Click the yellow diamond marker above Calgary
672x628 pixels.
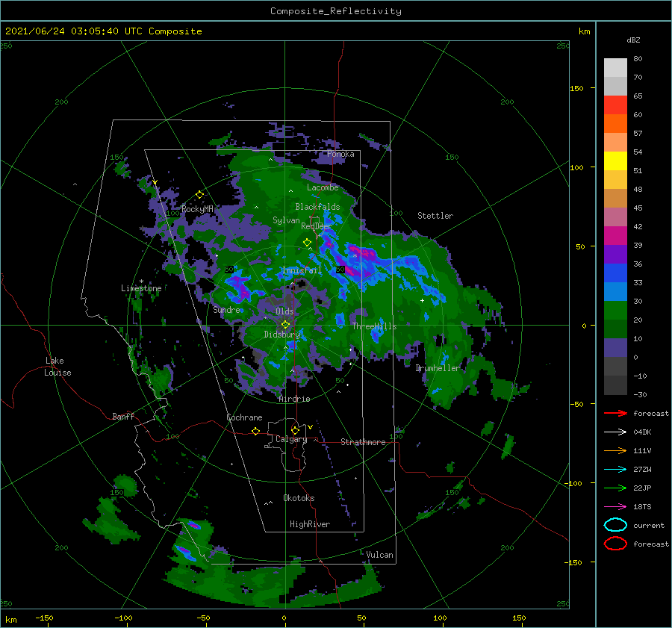click(x=295, y=430)
